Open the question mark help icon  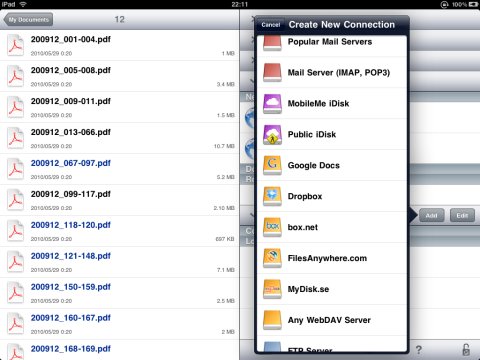point(419,350)
